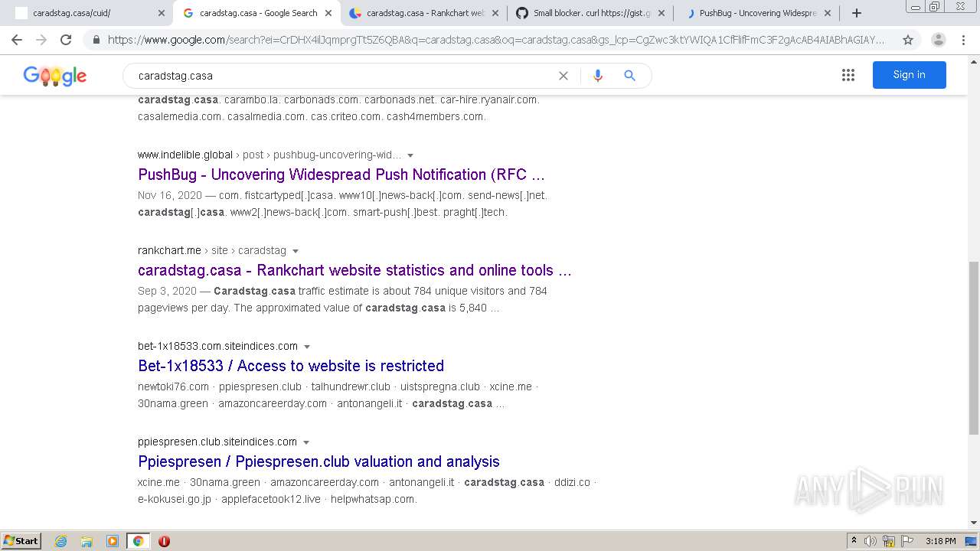Viewport: 980px width, 551px height.
Task: Submit search with the magnifier icon
Action: tap(629, 76)
